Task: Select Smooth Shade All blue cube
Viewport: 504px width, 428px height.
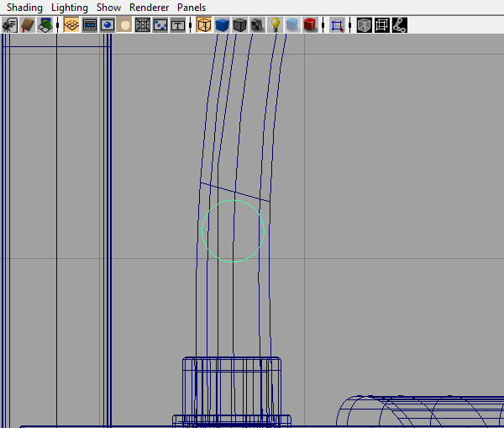Action: (222, 25)
